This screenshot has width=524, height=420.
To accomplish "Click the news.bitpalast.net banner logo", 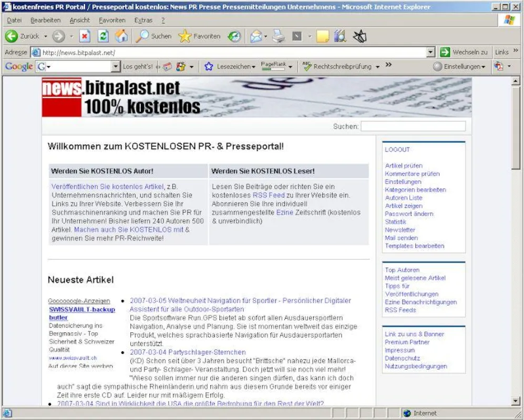I will point(121,97).
